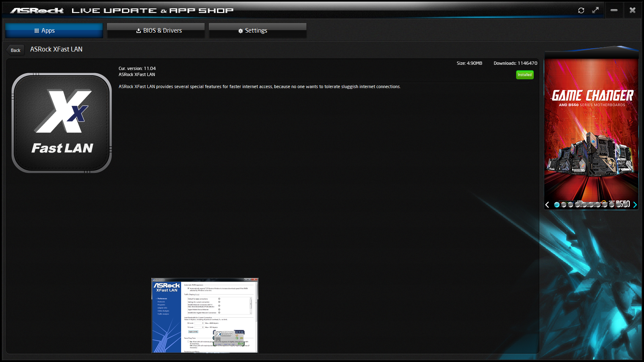Click the refresh icon in the title bar

(581, 10)
